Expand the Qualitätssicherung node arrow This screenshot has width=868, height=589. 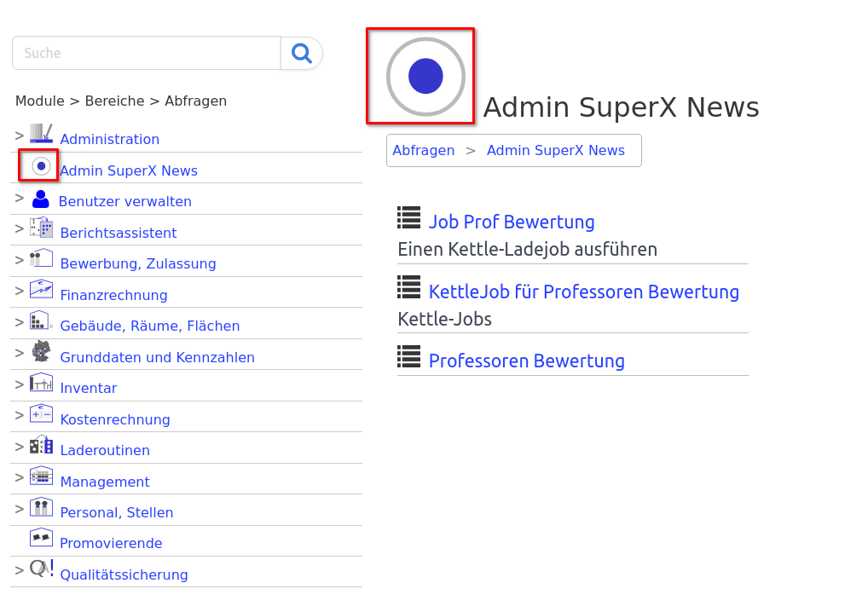pos(20,570)
